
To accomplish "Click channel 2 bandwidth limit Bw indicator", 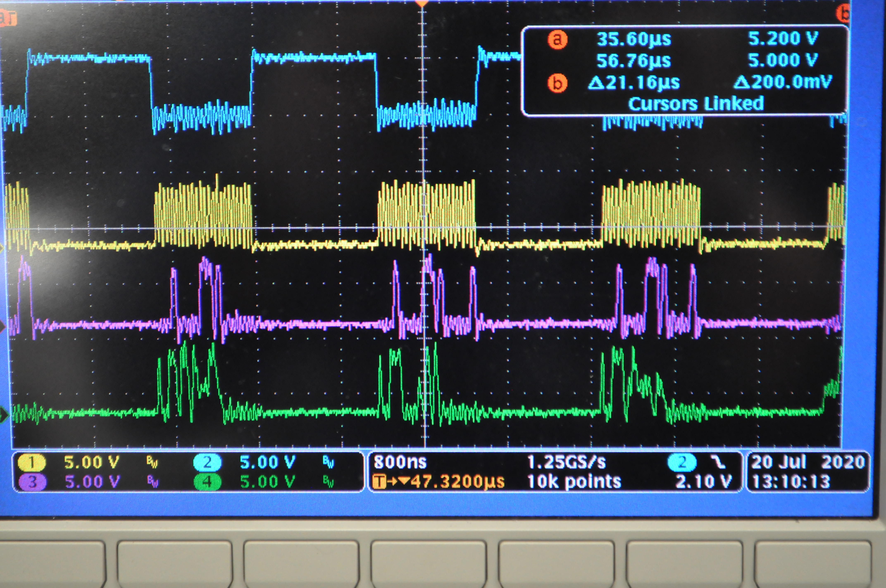I will pos(328,463).
